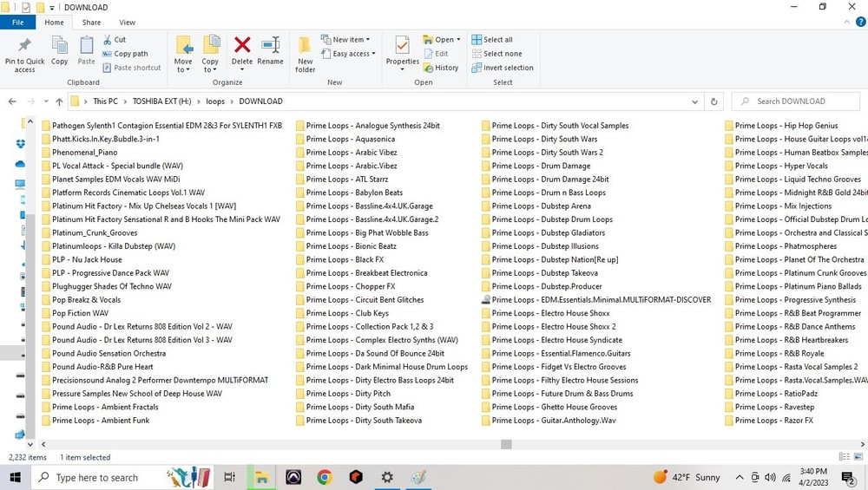Open the Dropbox item in the navigation pane

[x=21, y=144]
